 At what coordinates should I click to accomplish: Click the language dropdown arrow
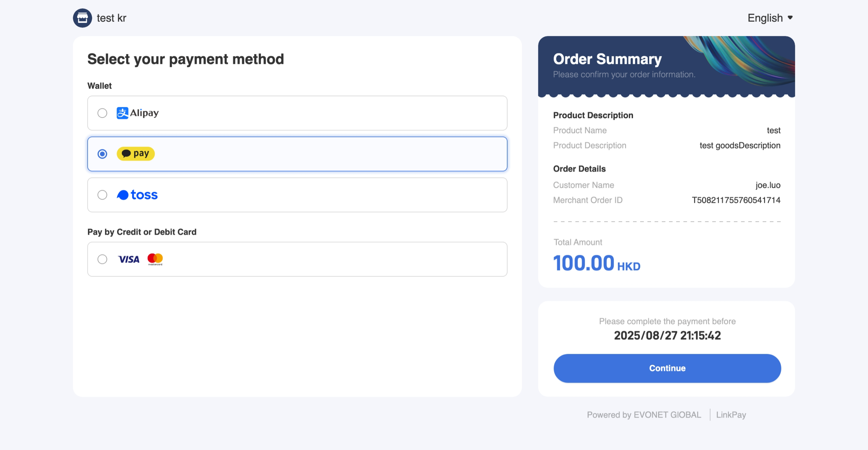tap(790, 18)
